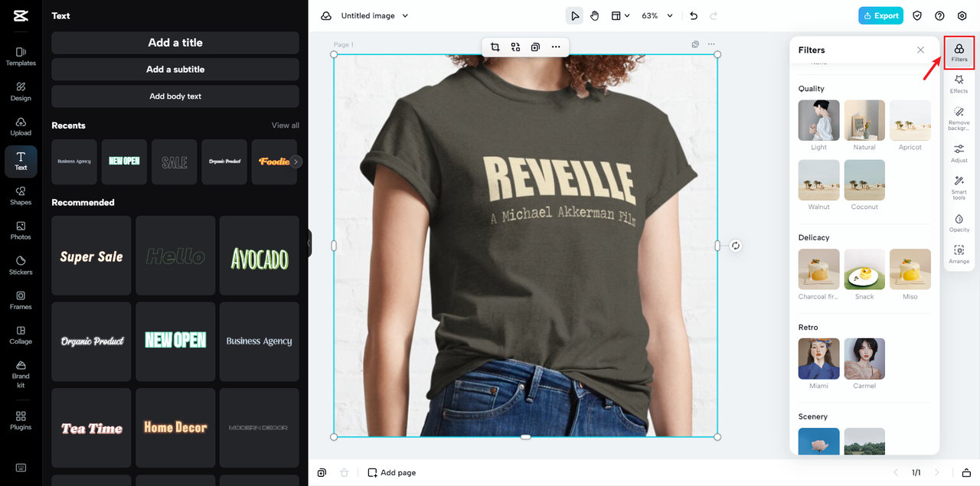Open the Collage sidebar panel
The image size is (980, 486).
21,335
